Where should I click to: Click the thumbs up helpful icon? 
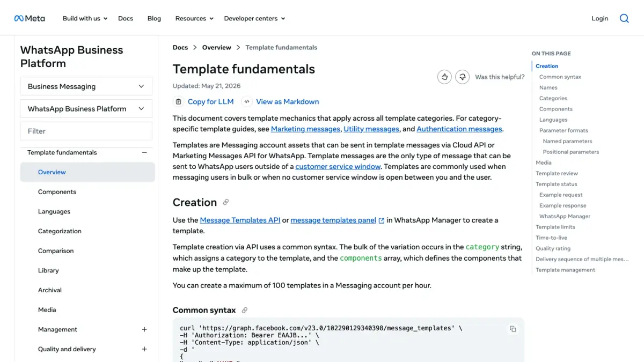pyautogui.click(x=444, y=77)
